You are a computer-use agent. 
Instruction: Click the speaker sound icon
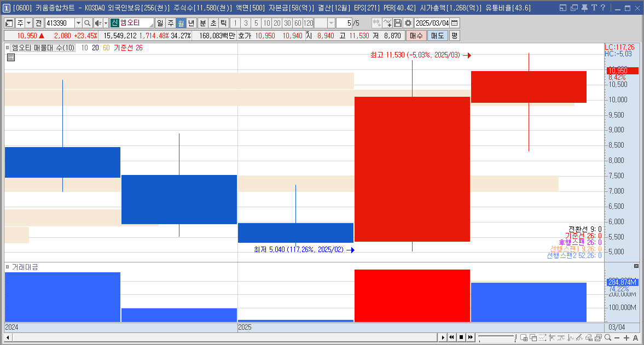(98, 24)
